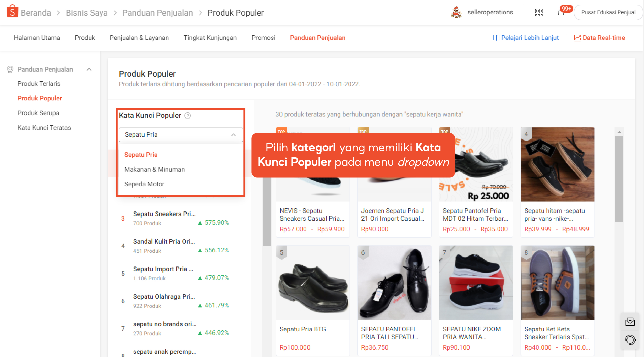
Task: Open the Promosi tab
Action: [263, 38]
